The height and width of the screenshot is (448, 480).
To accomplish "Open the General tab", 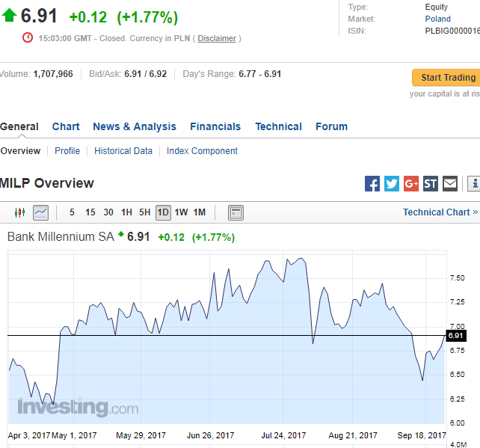I will [19, 126].
